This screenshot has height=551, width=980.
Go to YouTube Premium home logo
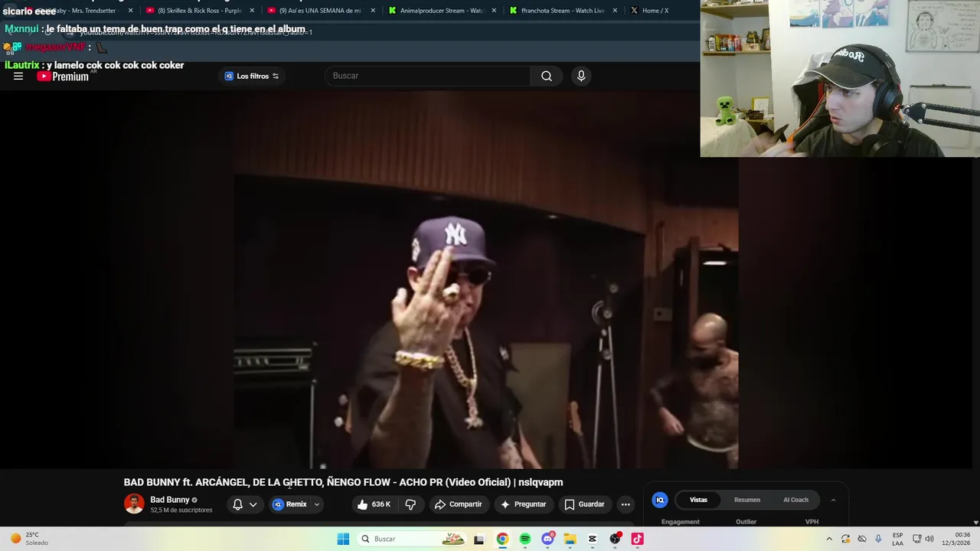click(x=63, y=76)
